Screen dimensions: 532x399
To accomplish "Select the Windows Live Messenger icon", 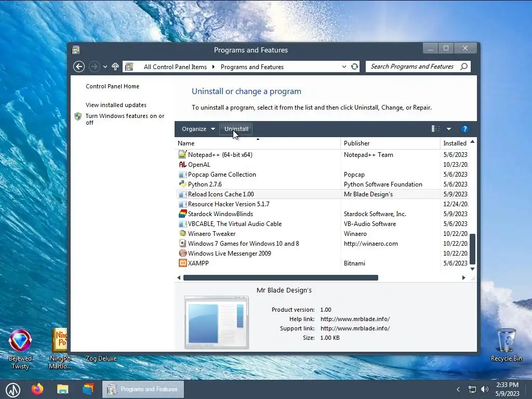I will coord(182,253).
